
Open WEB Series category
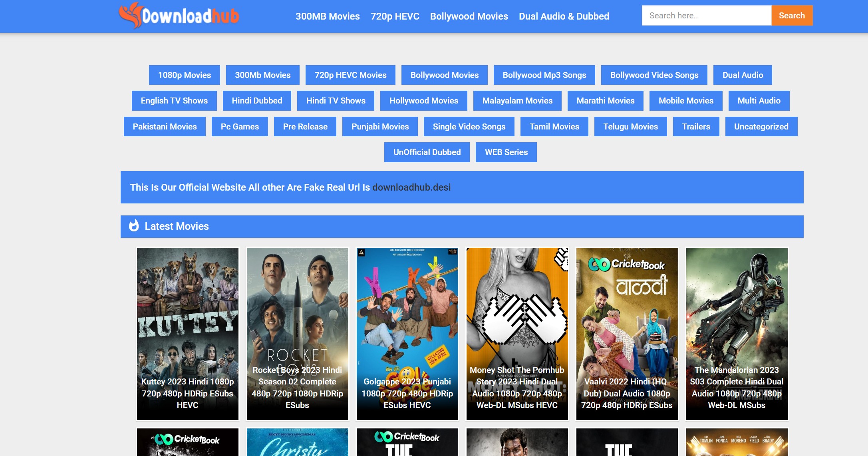[506, 152]
